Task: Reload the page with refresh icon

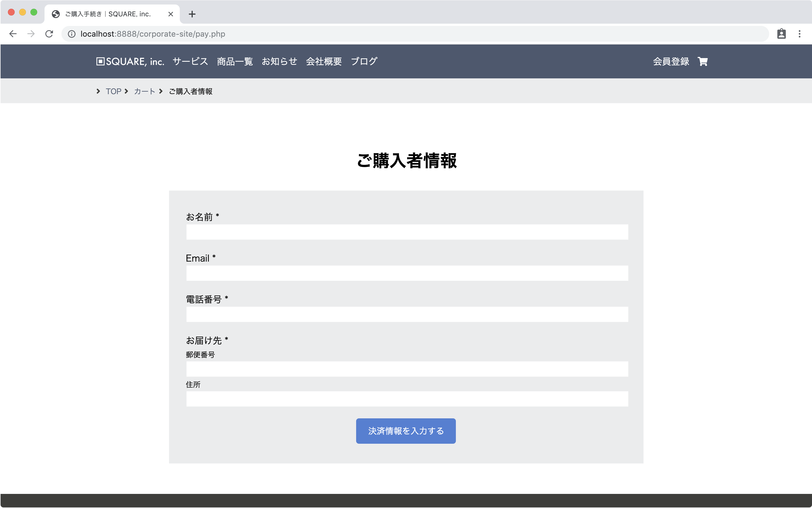Action: pyautogui.click(x=49, y=34)
